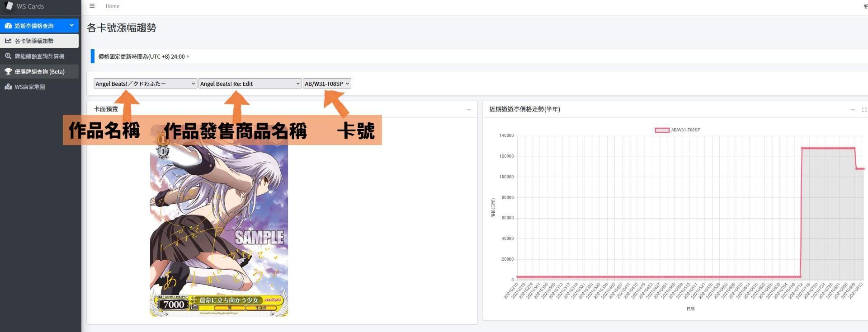Image resolution: width=868 pixels, height=332 pixels.
Task: Click the map icon for WS店家地圖
Action: [8, 87]
